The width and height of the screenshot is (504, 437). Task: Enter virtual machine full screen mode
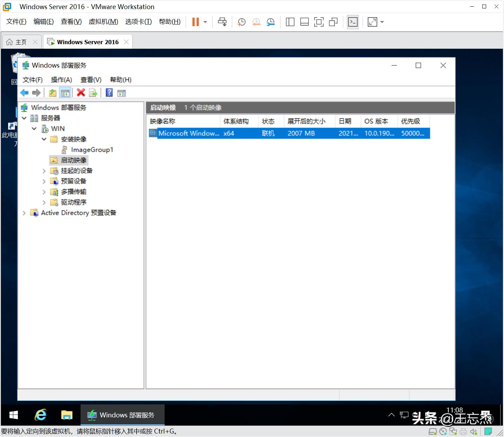[319, 22]
